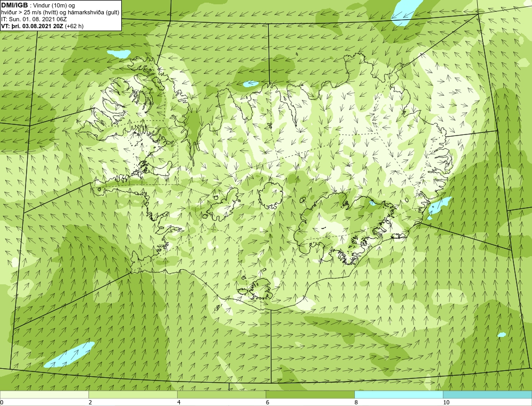Click the VT valid time line in legend
This screenshot has height=406, width=532.
click(43, 26)
